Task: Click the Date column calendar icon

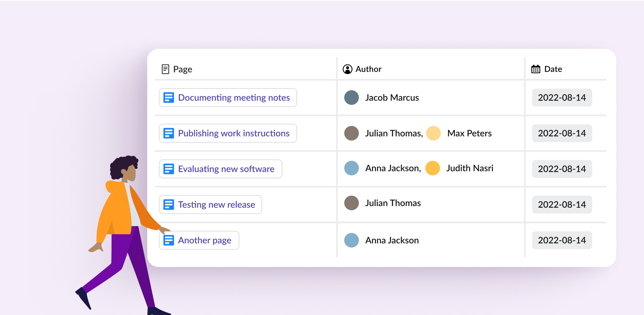Action: point(535,69)
